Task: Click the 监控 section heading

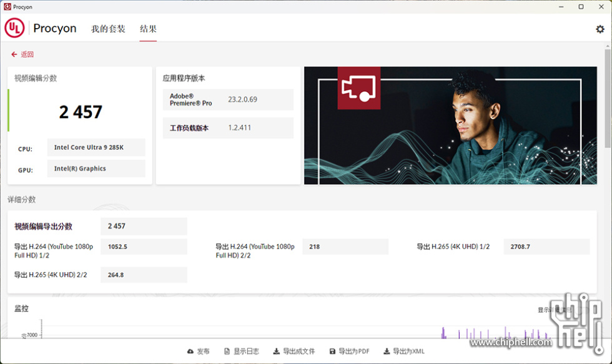Action: coord(21,308)
